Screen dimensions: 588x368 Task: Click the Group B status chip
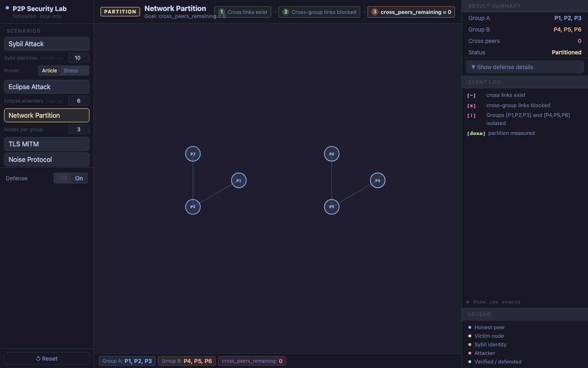[187, 361]
